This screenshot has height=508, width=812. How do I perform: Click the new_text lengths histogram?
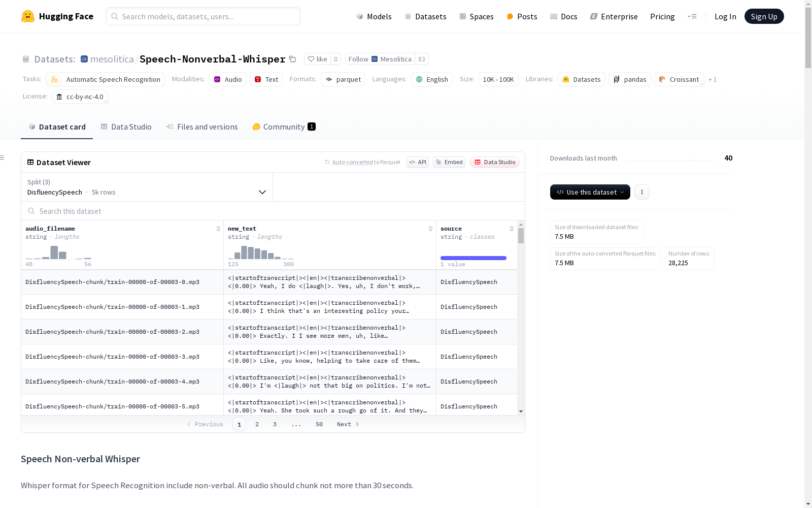261,252
